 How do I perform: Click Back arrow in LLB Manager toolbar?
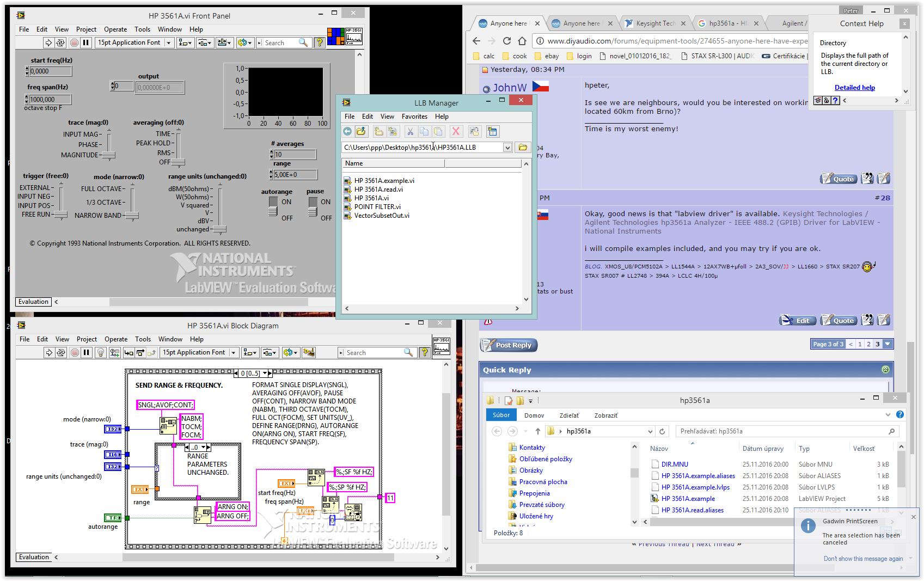tap(347, 131)
